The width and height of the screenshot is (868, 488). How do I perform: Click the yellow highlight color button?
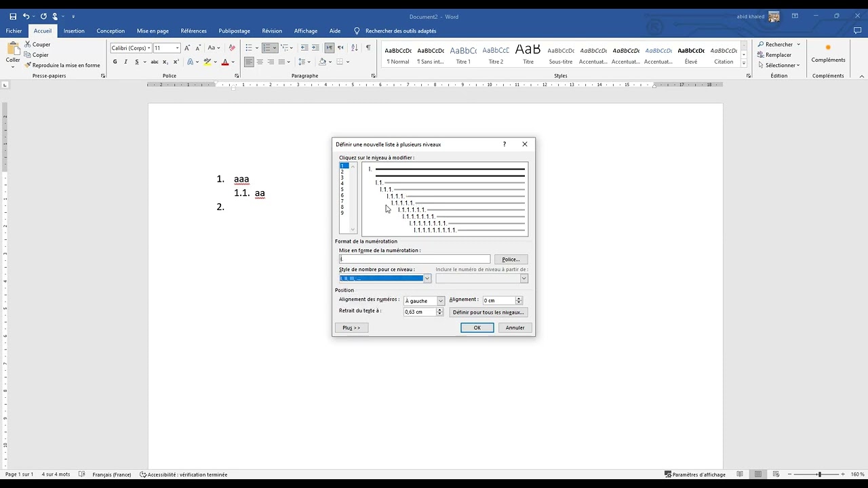(x=208, y=62)
